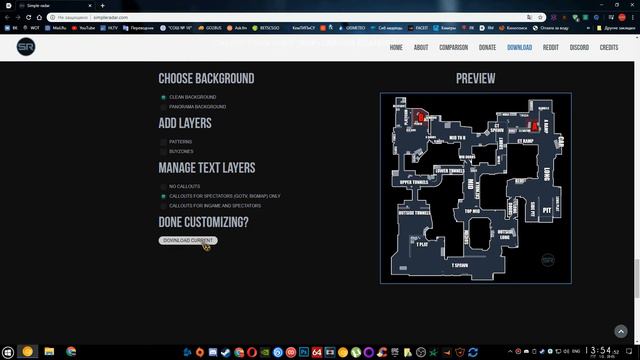The image size is (640, 360).
Task: Open Steam from the taskbar
Action: (x=226, y=352)
